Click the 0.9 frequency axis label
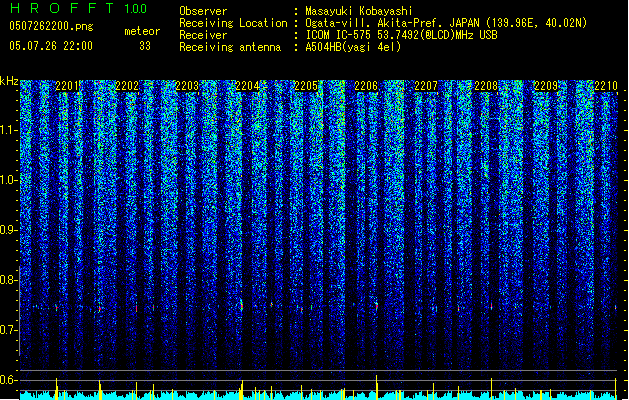This screenshot has width=629, height=400. (x=8, y=230)
